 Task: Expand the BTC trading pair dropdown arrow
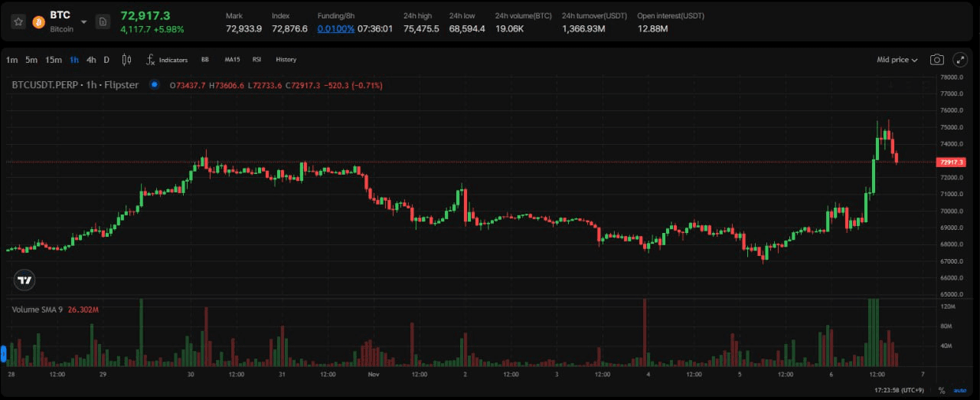[83, 21]
